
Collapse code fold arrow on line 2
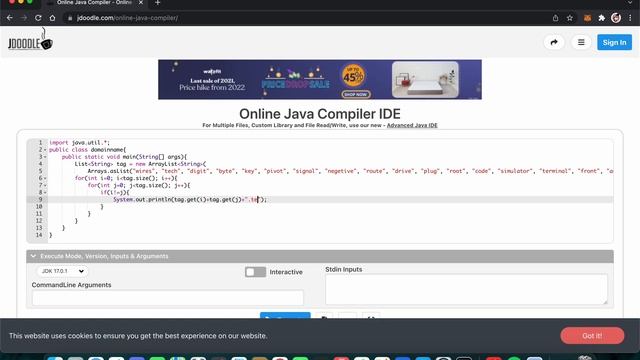pos(45,150)
